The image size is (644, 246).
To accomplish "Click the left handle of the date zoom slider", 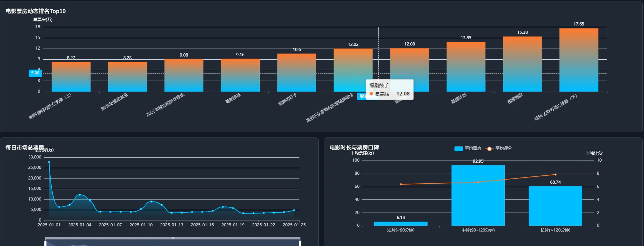I will [45, 243].
